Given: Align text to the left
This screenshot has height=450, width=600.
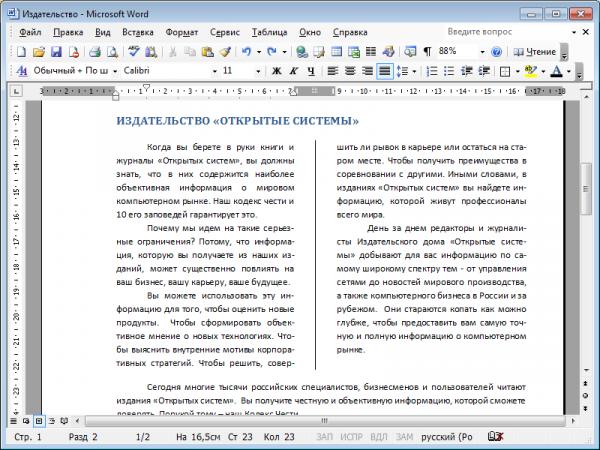Looking at the screenshot, I should pos(333,71).
